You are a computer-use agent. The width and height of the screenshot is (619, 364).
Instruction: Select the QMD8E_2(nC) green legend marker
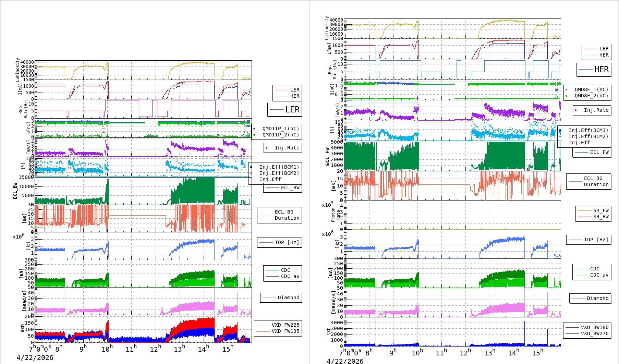point(566,96)
